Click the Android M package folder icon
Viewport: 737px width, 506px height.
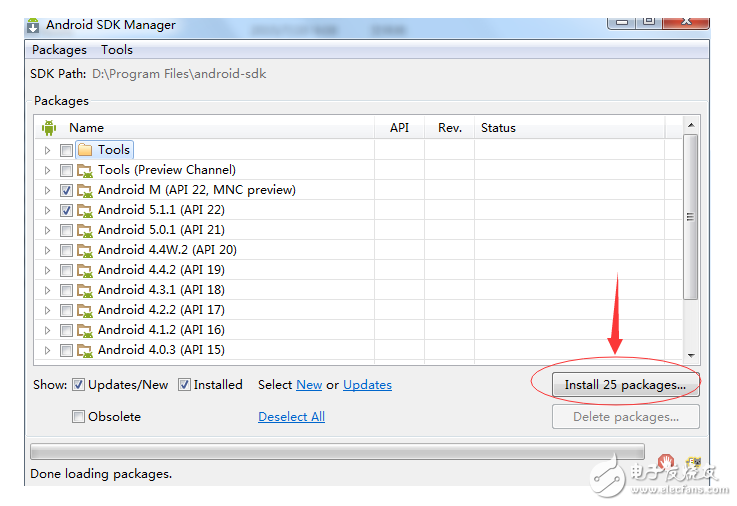85,190
